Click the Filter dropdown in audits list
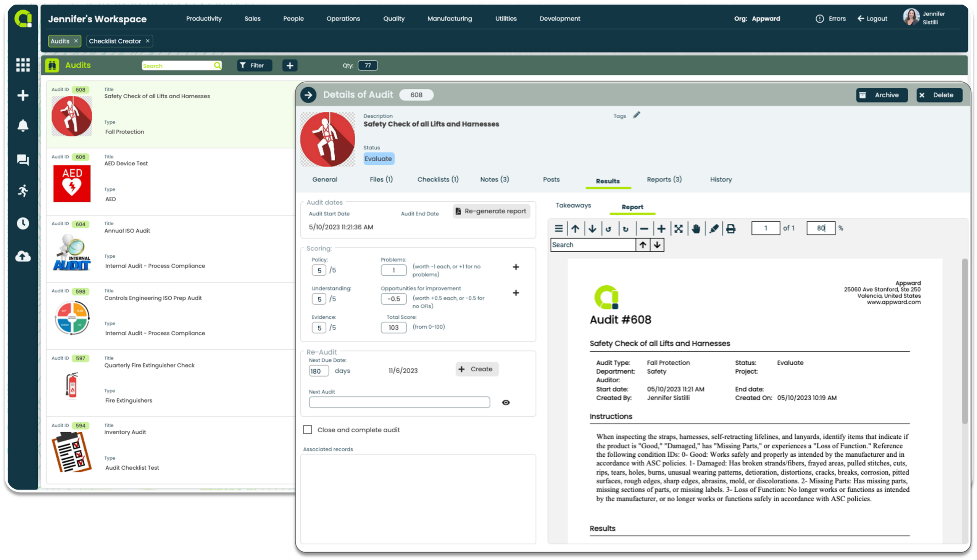Image resolution: width=977 pixels, height=560 pixels. pyautogui.click(x=254, y=65)
